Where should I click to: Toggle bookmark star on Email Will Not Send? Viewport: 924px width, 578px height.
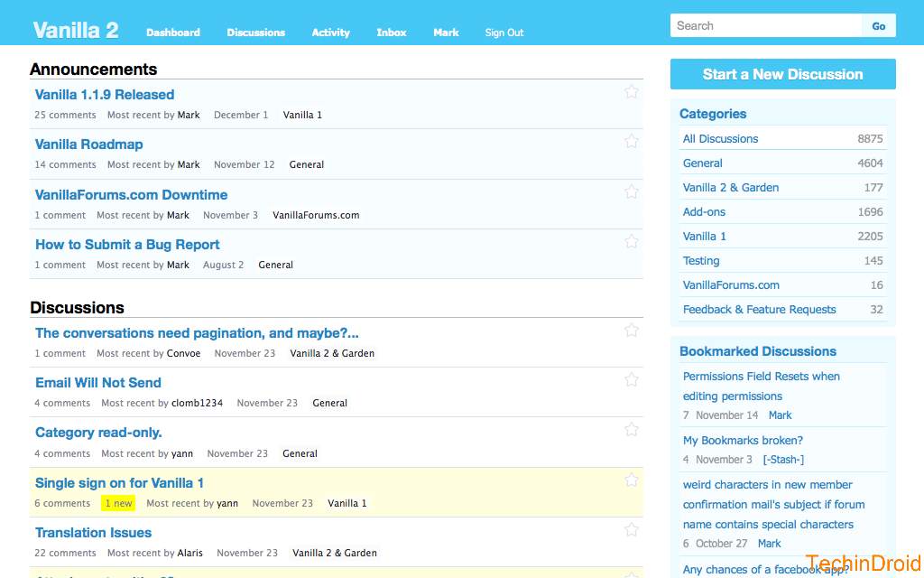pyautogui.click(x=631, y=380)
